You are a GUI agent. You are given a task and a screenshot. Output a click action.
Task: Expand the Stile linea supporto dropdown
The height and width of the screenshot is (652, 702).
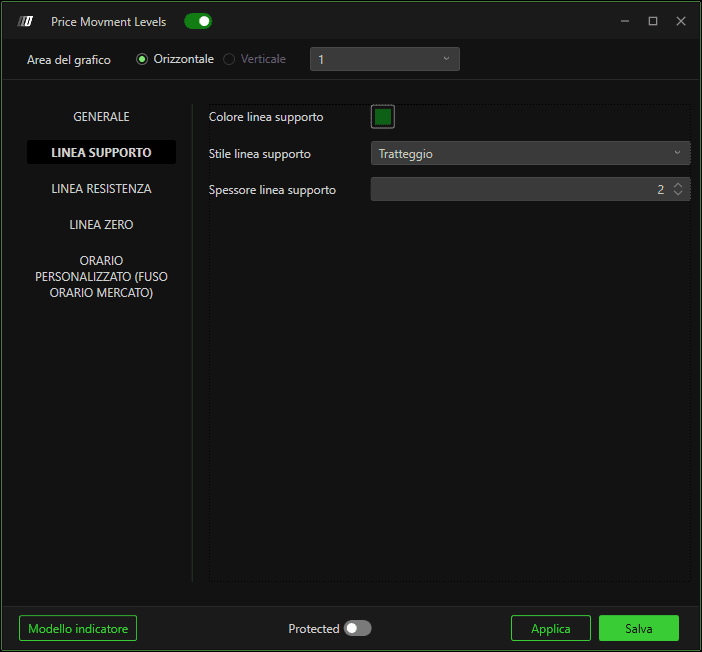pos(531,154)
